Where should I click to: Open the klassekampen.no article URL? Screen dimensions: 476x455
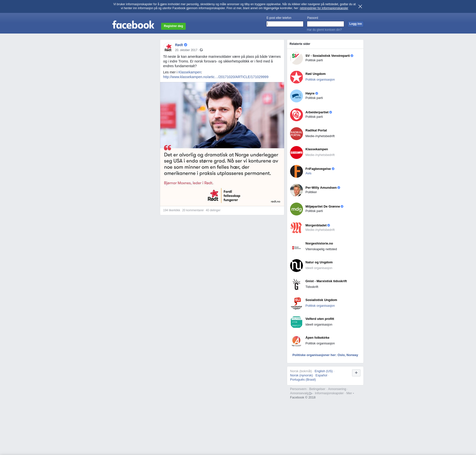click(x=216, y=77)
